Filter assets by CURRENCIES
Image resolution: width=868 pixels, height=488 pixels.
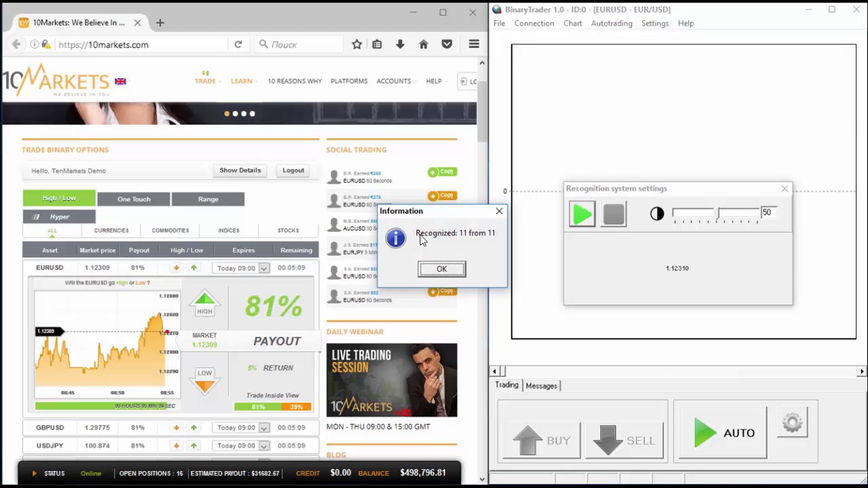pos(111,230)
